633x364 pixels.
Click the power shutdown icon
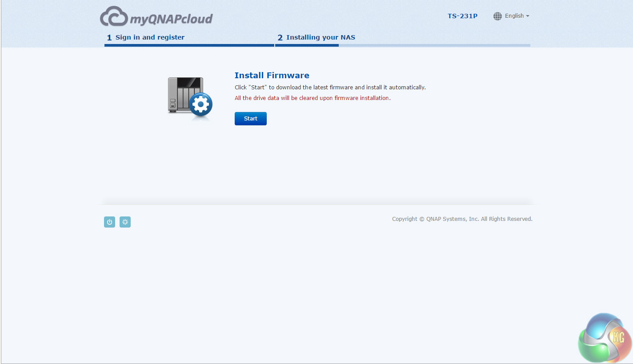click(109, 222)
